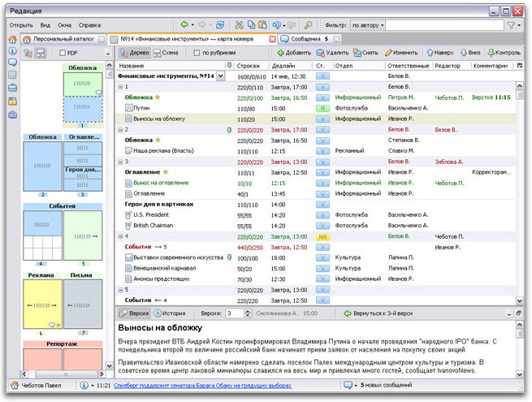Click the scissors cut icon
This screenshot has width=532, height=402.
click(x=240, y=25)
